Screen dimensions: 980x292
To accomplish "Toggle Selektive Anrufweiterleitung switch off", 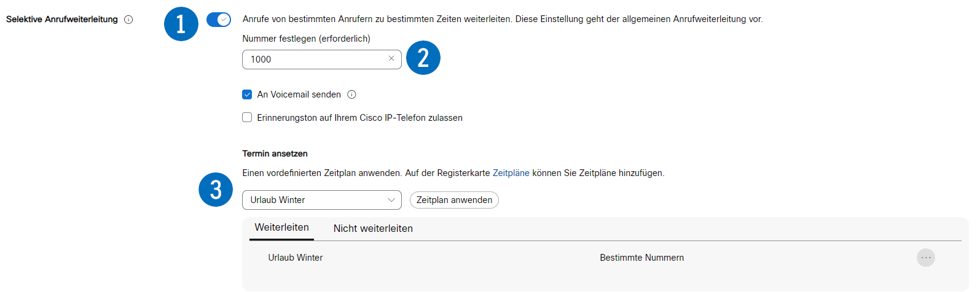I will coord(219,20).
